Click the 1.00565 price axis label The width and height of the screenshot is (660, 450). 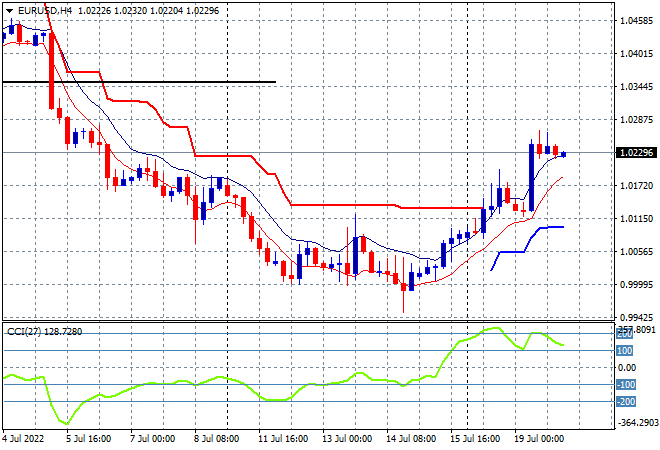(637, 251)
